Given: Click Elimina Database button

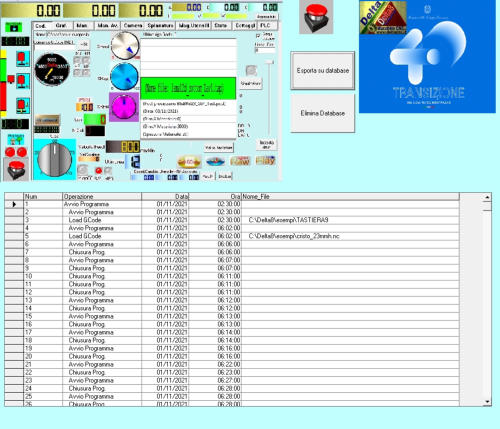Looking at the screenshot, I should (x=323, y=113).
